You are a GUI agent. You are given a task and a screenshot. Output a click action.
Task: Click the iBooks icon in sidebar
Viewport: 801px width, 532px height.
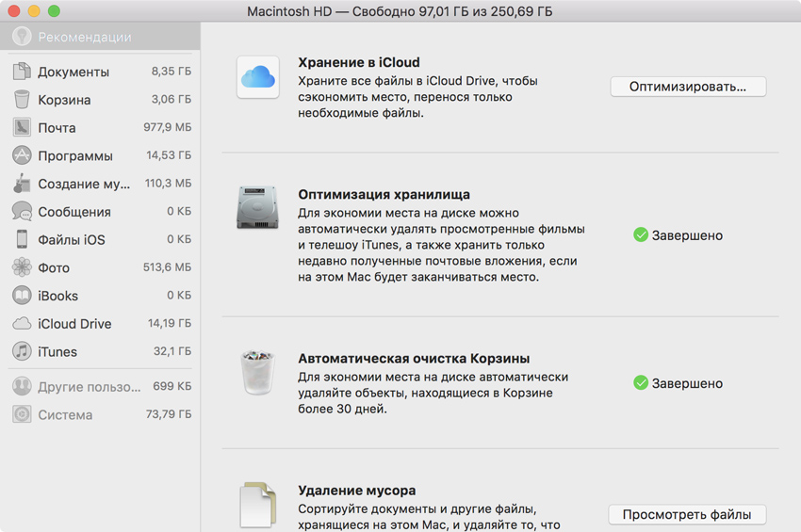point(22,296)
